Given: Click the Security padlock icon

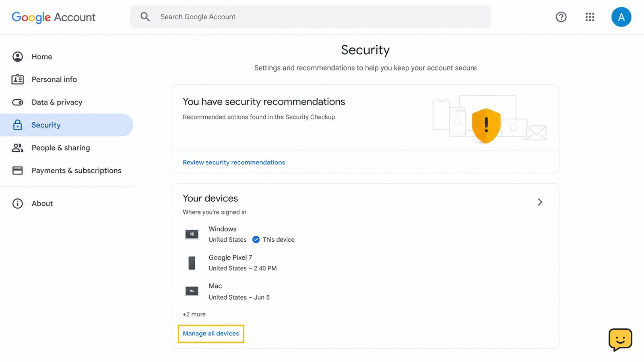Looking at the screenshot, I should (x=18, y=125).
